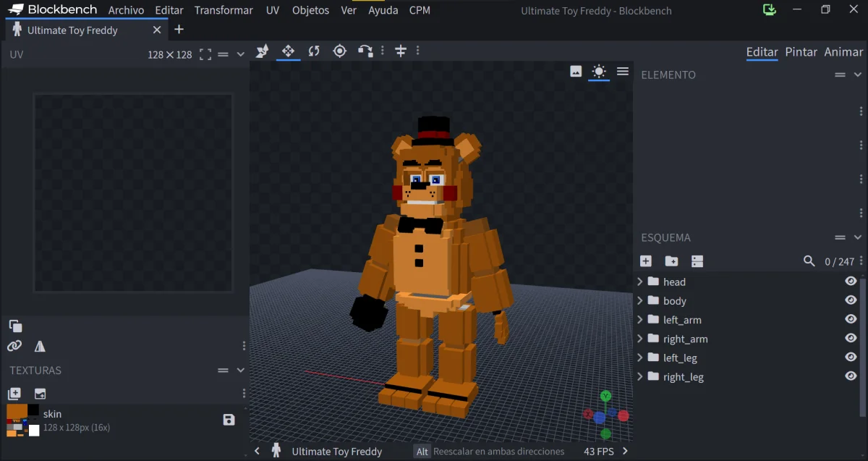Click the center/align transform icon
Screen dimensions: 868x461
click(400, 51)
